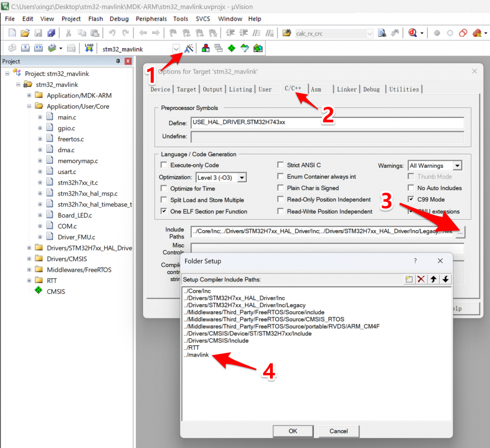This screenshot has height=448, width=490.
Task: Enable the Execute-only Code checkbox
Action: pyautogui.click(x=164, y=165)
